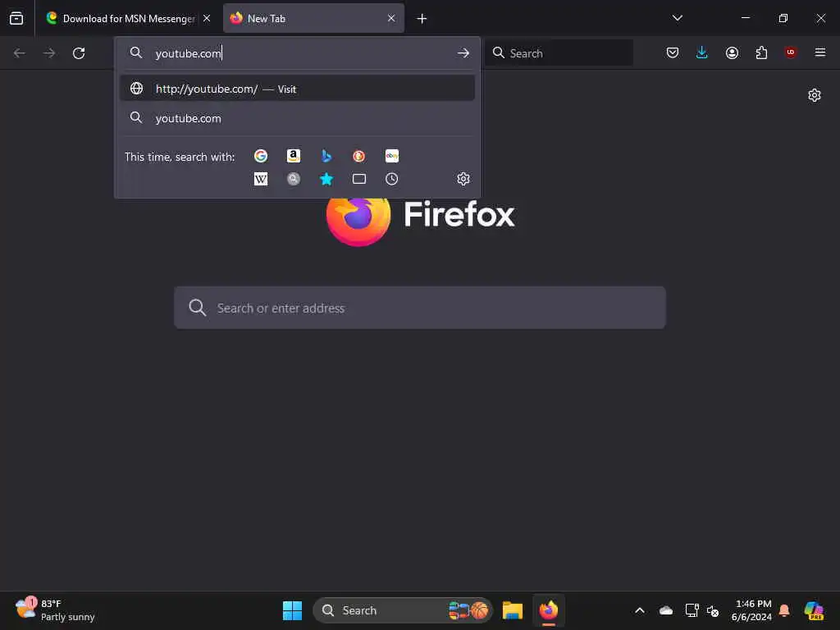
Task: Search within open Tabs icon
Action: 359,179
